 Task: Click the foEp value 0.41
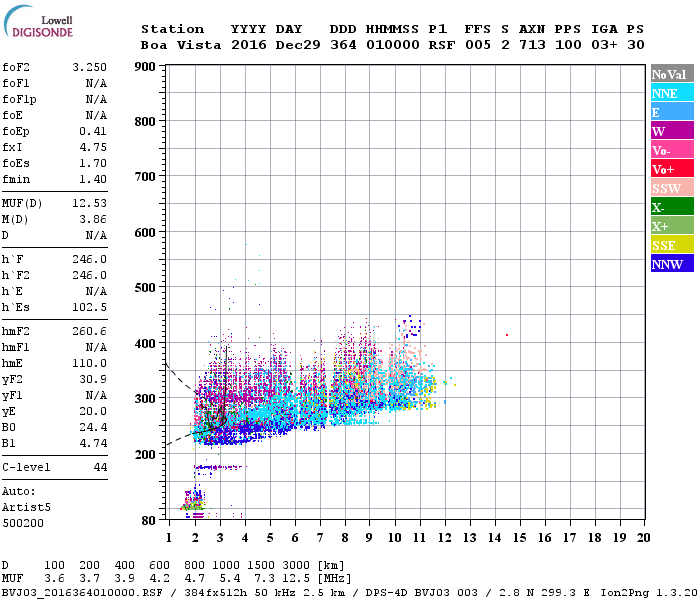click(x=93, y=131)
